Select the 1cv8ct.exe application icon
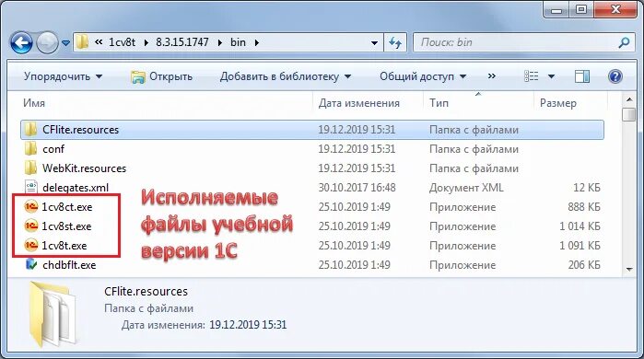Screen dimensions: 644x359 31,206
